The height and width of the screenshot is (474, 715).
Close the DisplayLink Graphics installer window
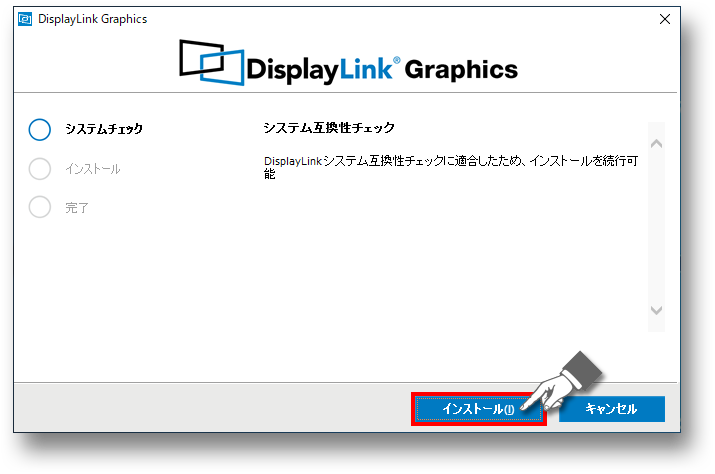(x=665, y=19)
